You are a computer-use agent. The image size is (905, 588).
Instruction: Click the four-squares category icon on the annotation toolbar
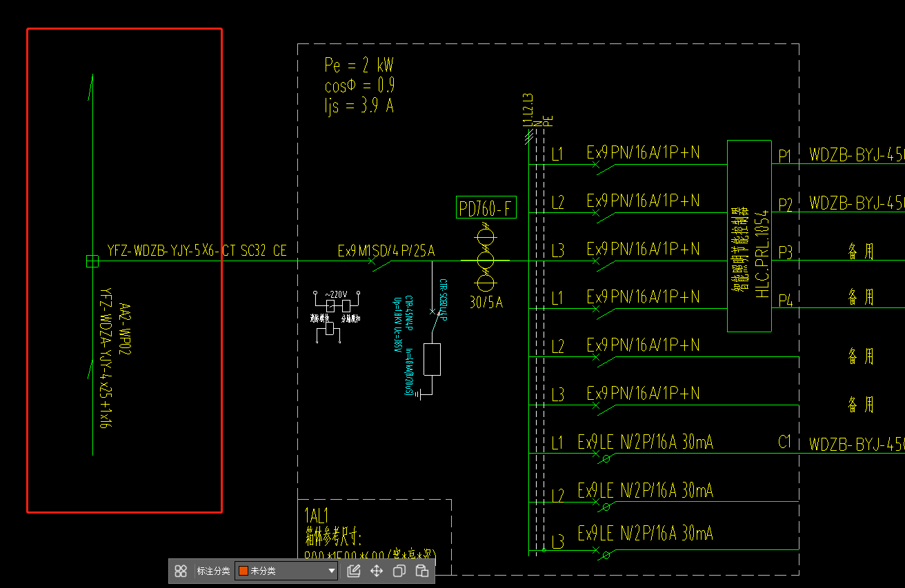coord(181,571)
